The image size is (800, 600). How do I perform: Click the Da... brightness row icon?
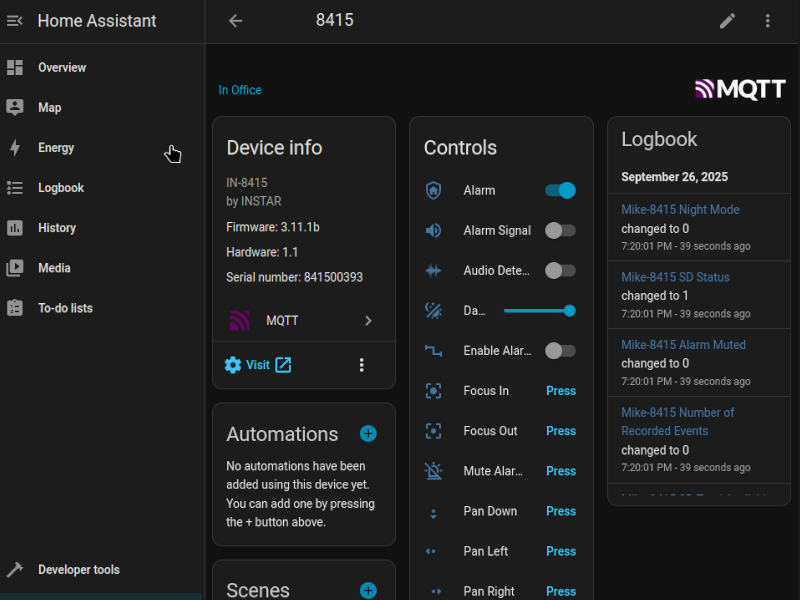[x=433, y=310]
